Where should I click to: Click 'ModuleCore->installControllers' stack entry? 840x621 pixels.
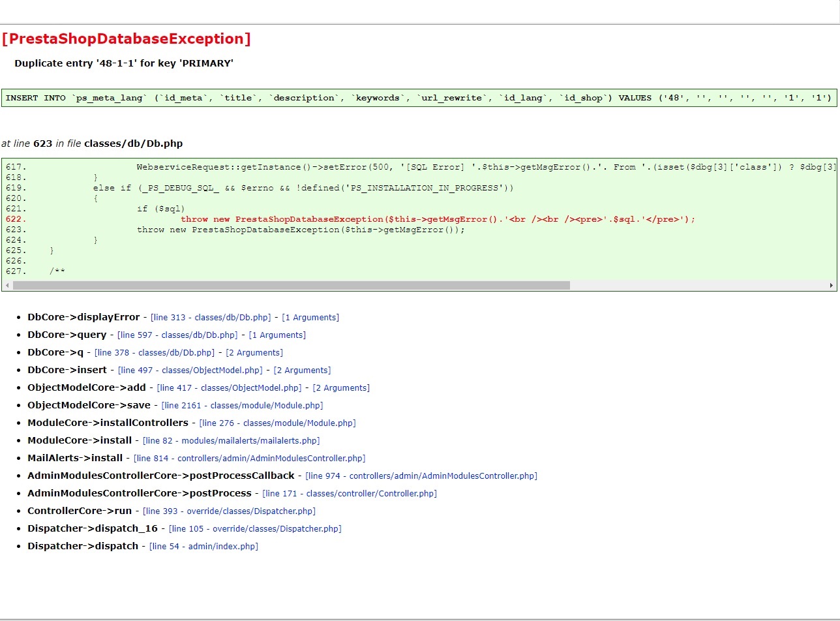[x=108, y=423]
